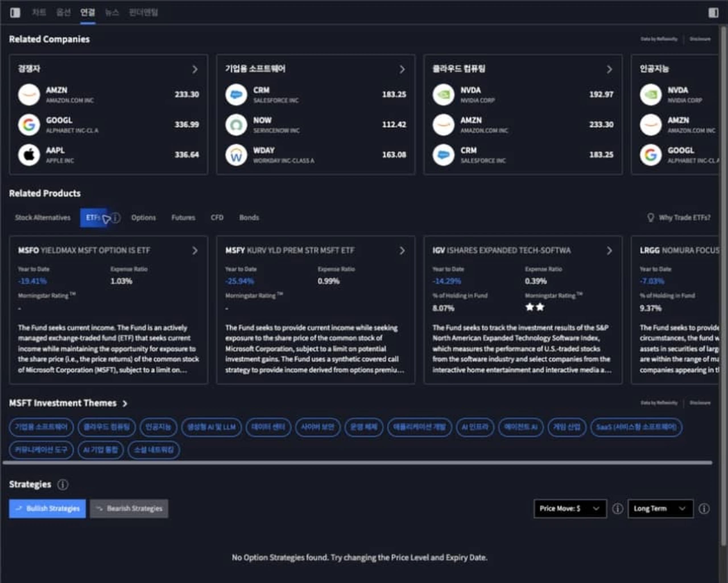Select the Bonds product tab
Image resolution: width=728 pixels, height=583 pixels.
[x=249, y=218]
